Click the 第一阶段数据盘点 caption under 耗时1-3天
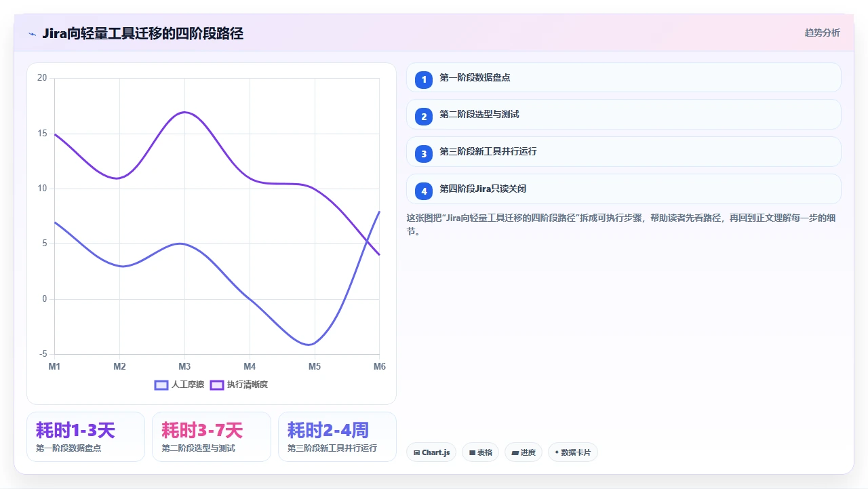Viewport: 868px width, 489px height. tap(68, 448)
